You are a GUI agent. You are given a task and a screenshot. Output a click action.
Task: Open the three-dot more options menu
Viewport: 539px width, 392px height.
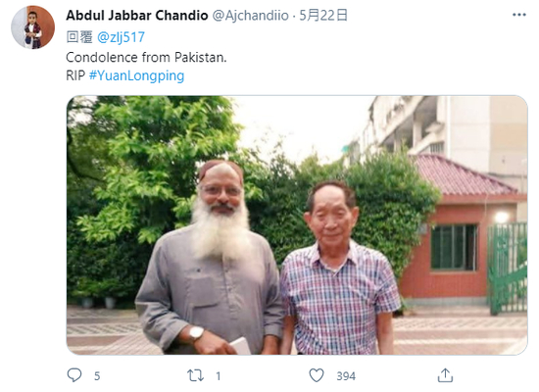pyautogui.click(x=519, y=15)
